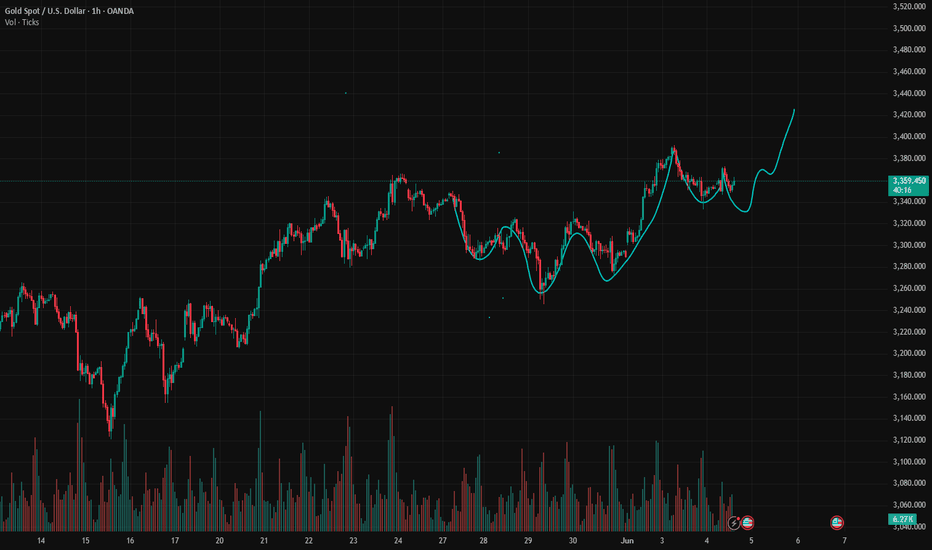
Task: Open the lightning-bolt latest news flash icon
Action: tap(734, 523)
